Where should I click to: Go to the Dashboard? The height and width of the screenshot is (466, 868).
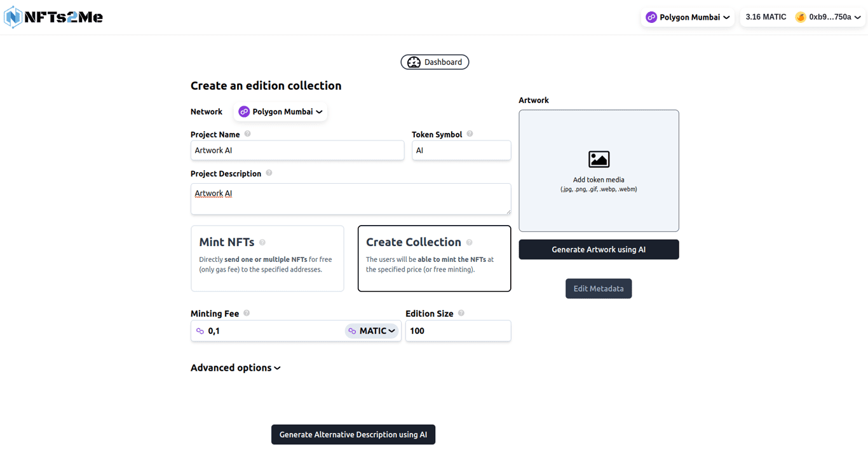click(x=435, y=62)
